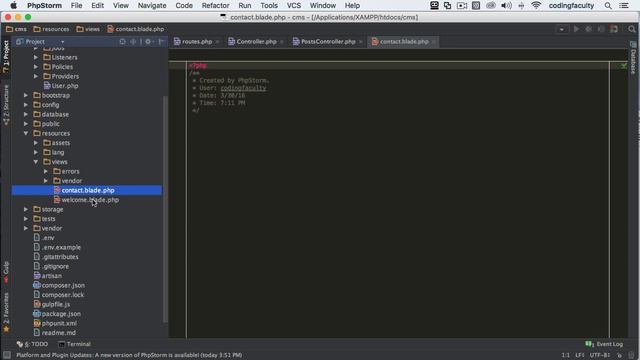The image size is (640, 360).
Task: Select gulpfile.js in project tree
Action: coord(52,304)
